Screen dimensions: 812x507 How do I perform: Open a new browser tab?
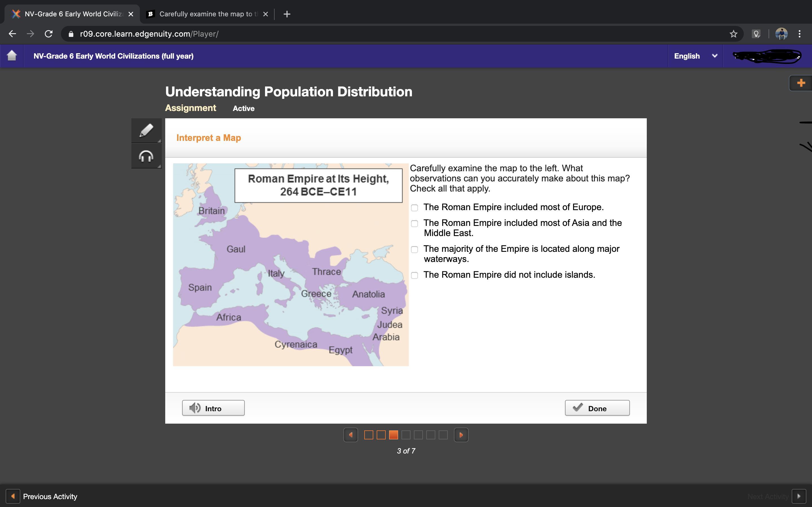tap(286, 14)
